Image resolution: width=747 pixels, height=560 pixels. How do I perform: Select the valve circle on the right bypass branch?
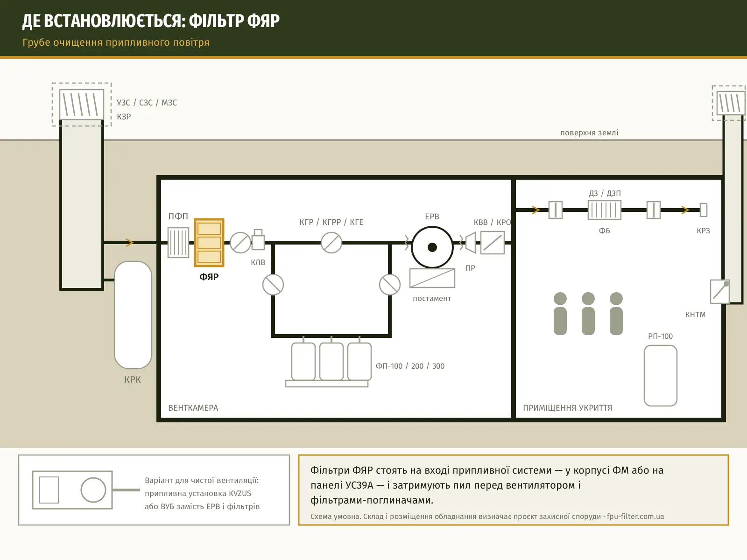[x=390, y=285]
